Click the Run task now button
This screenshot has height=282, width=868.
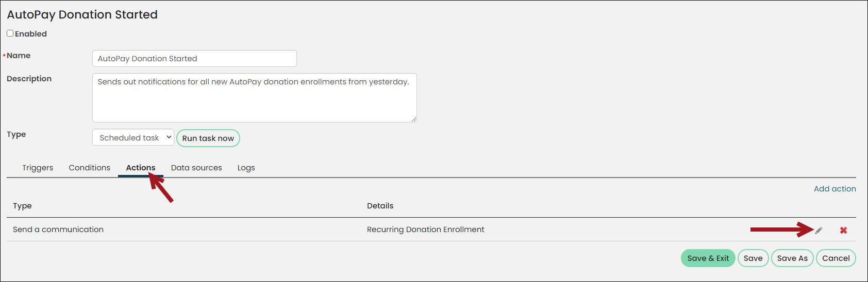208,138
